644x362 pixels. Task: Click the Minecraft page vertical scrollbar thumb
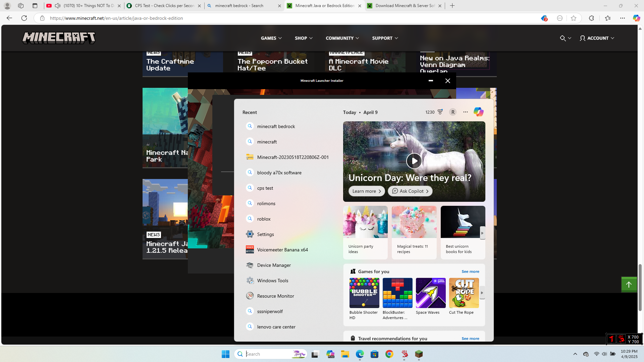click(640, 287)
